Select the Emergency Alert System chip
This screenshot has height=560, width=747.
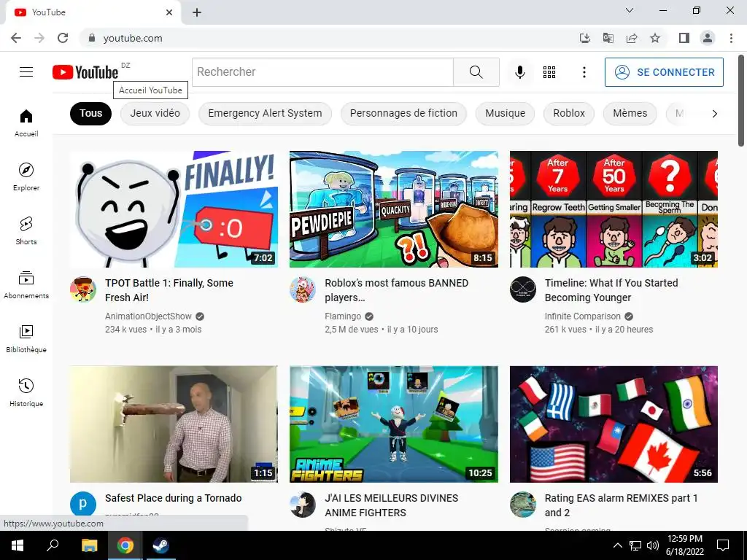point(265,113)
